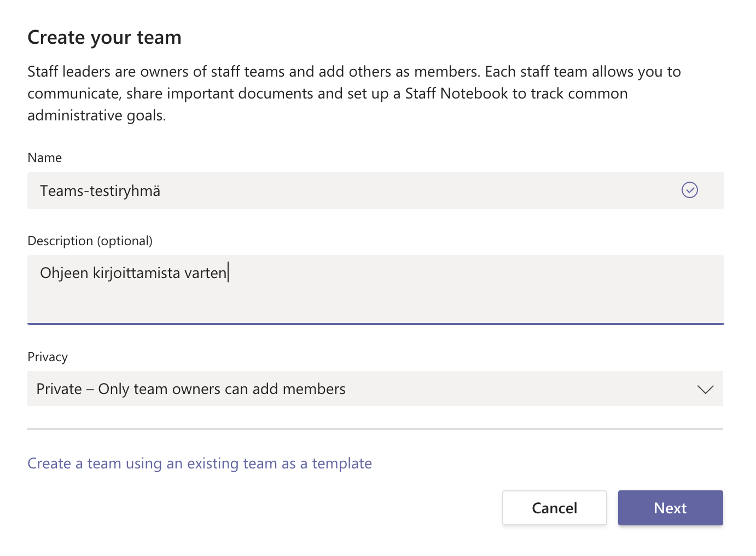Click the 'Privacy' label
The image size is (756, 556).
coord(48,357)
